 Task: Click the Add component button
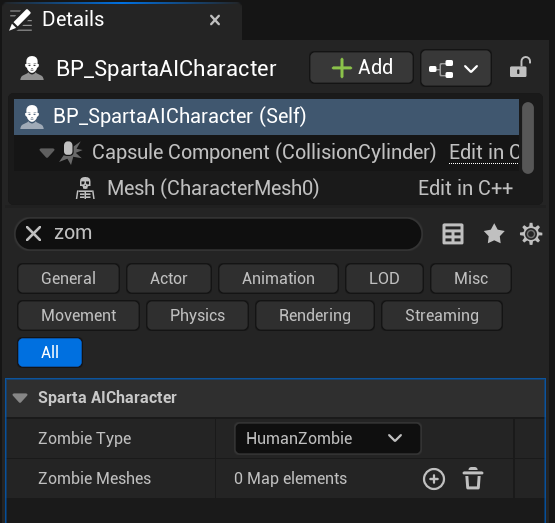pos(361,67)
